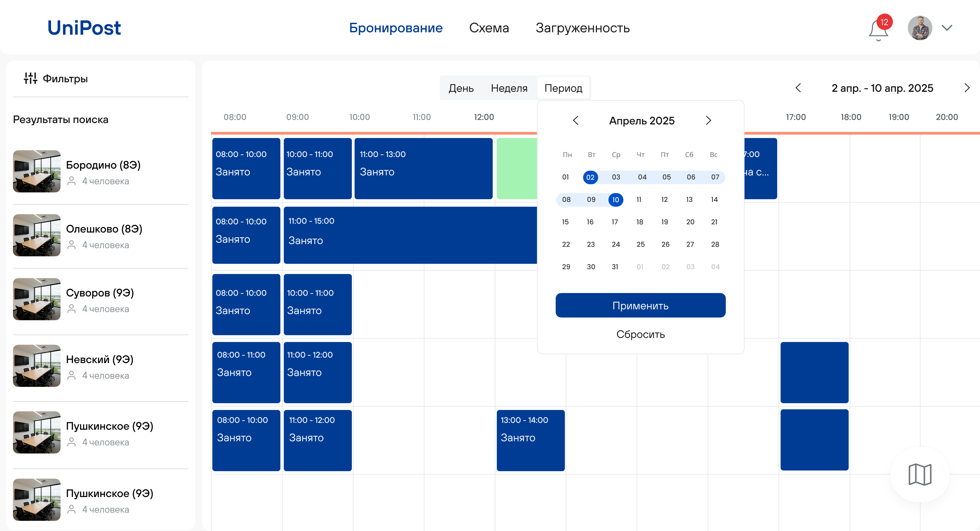Switch to the Неделя view
980x531 pixels.
point(509,88)
